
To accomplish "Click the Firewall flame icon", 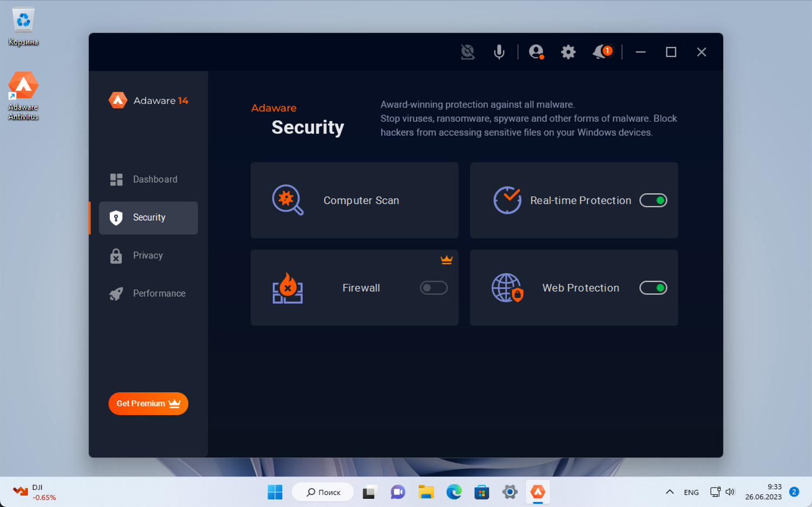I will [287, 288].
